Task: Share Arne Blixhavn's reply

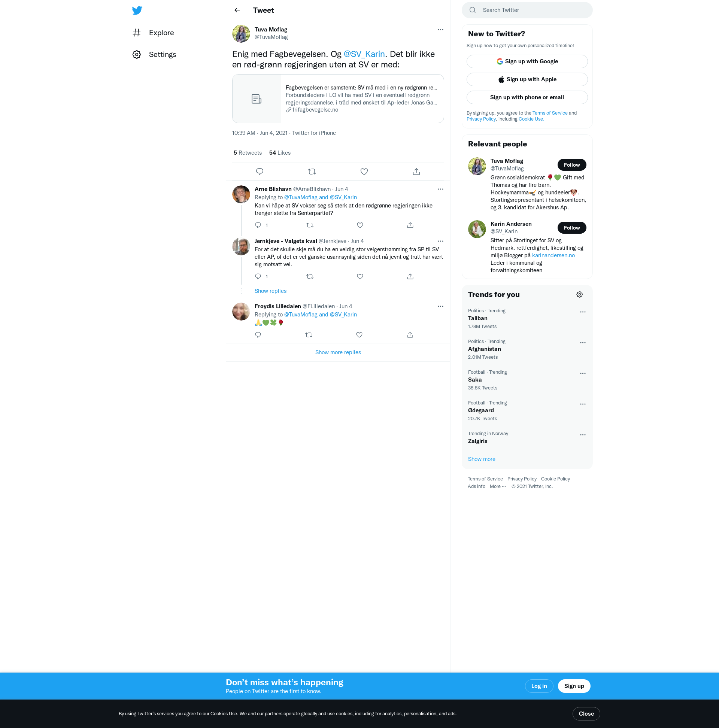Action: point(410,225)
